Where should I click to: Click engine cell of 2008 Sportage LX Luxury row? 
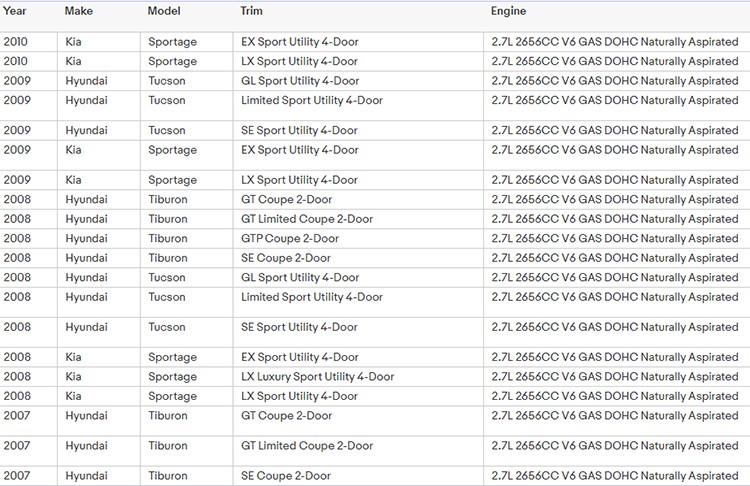coord(615,377)
